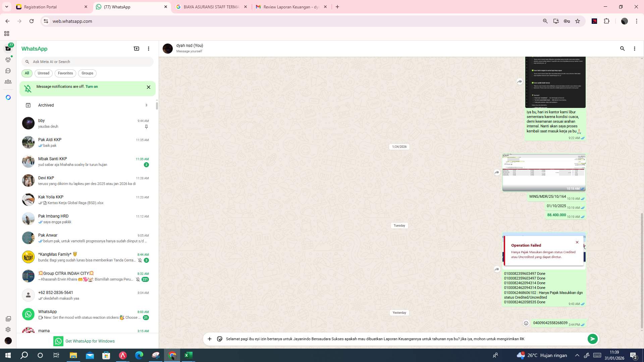
Task: Start a new chat
Action: (137, 49)
